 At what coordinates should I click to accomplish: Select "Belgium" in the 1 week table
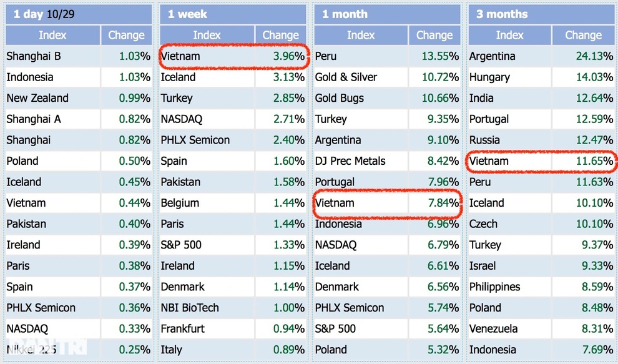click(x=180, y=203)
